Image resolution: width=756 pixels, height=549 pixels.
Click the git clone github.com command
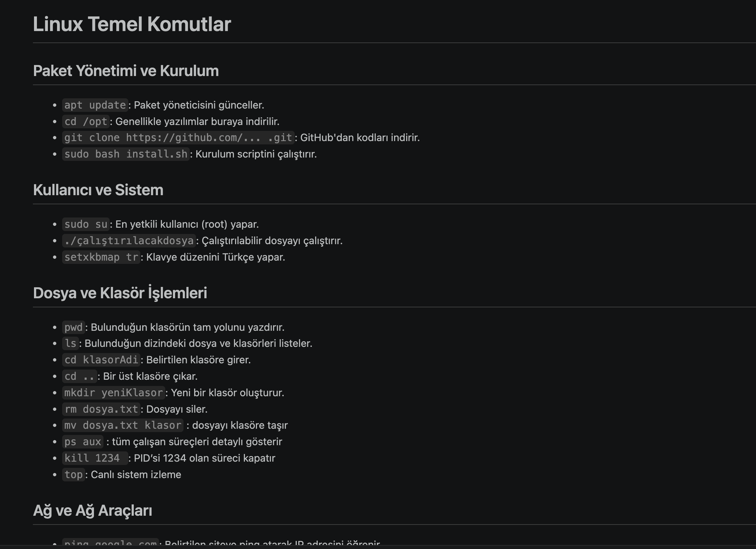click(x=178, y=137)
